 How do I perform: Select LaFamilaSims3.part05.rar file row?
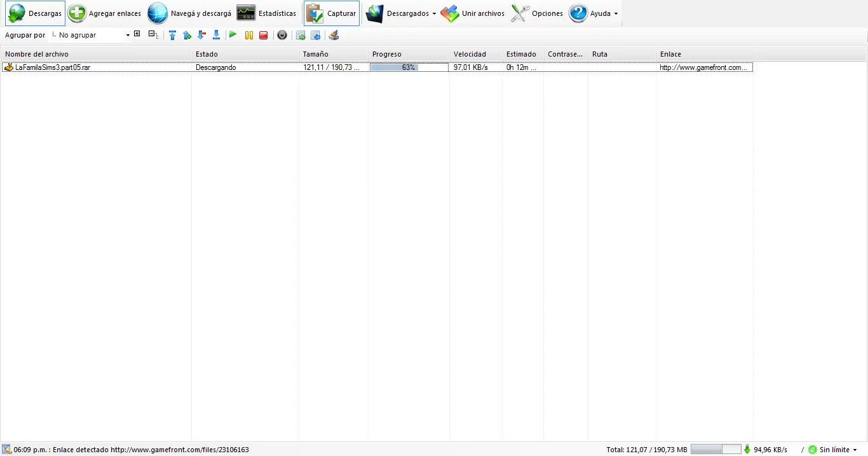click(377, 67)
